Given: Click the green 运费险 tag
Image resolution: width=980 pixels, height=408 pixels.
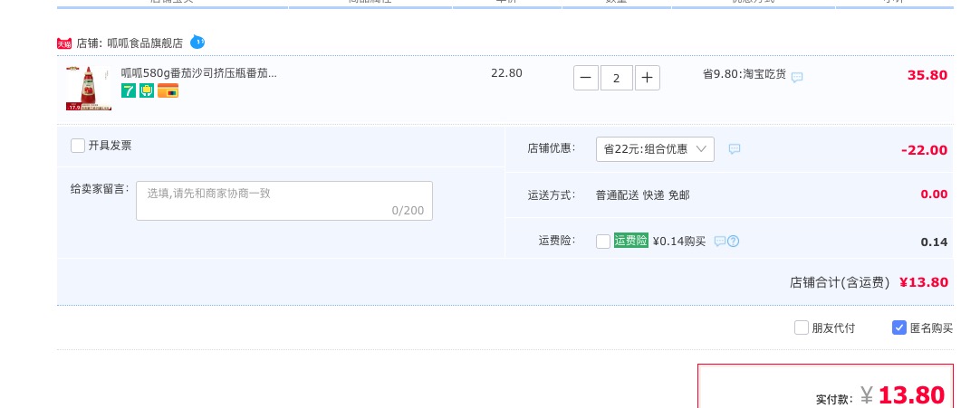Looking at the screenshot, I should tap(631, 240).
